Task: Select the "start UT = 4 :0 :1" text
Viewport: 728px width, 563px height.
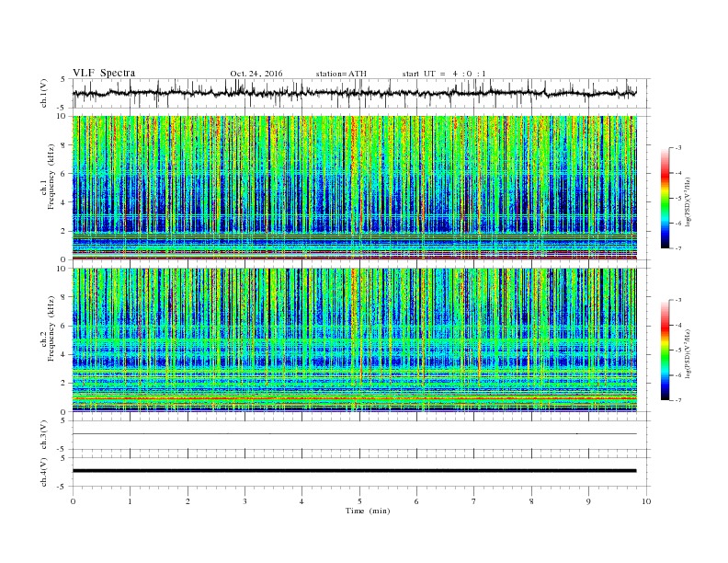Action: (444, 74)
